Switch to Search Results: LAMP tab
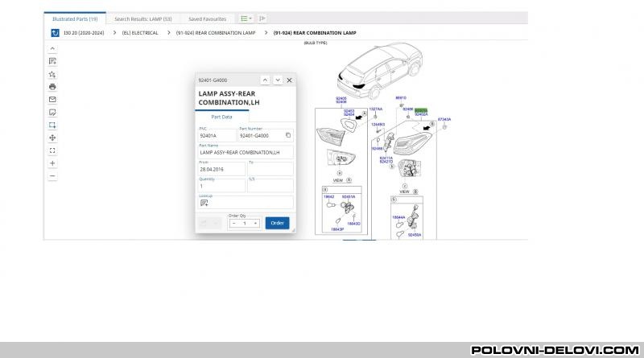The width and height of the screenshot is (644, 358). coord(142,18)
